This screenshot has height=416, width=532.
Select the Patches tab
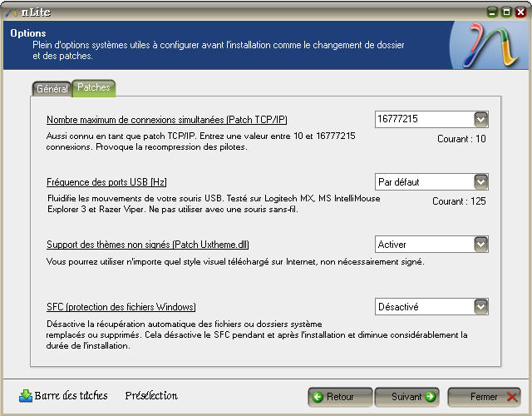point(94,88)
